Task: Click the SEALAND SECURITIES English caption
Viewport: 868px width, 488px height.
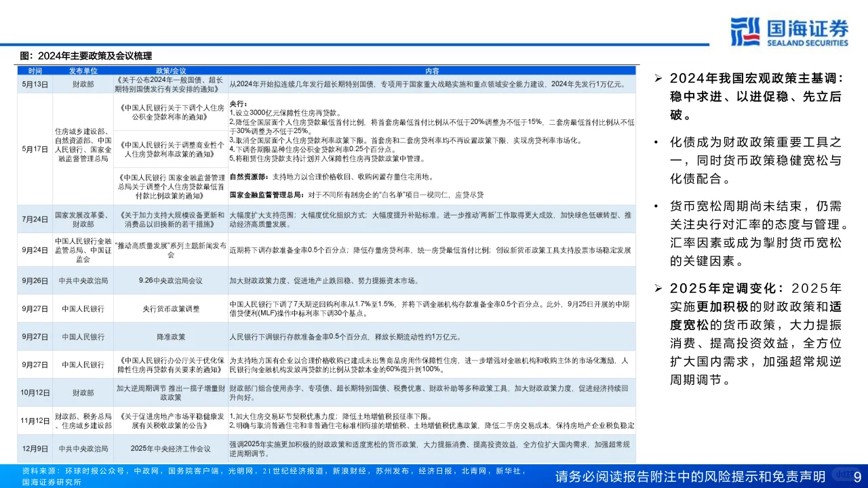Action: click(808, 42)
